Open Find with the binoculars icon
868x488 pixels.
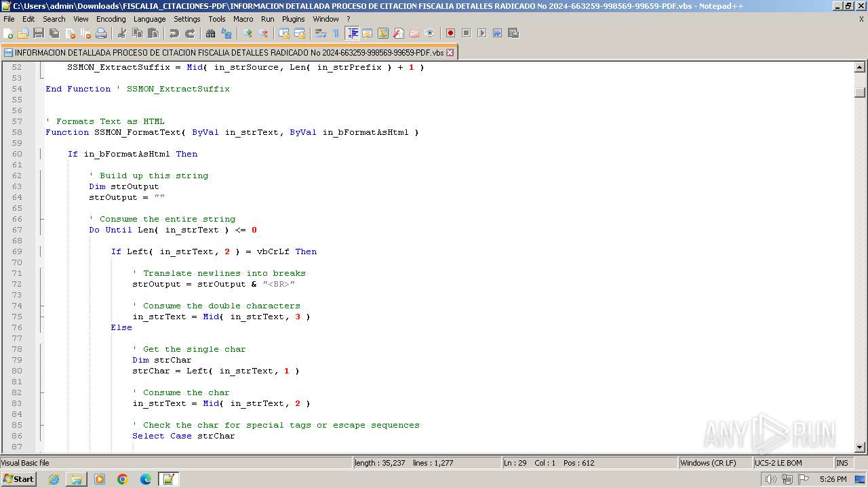[x=211, y=33]
